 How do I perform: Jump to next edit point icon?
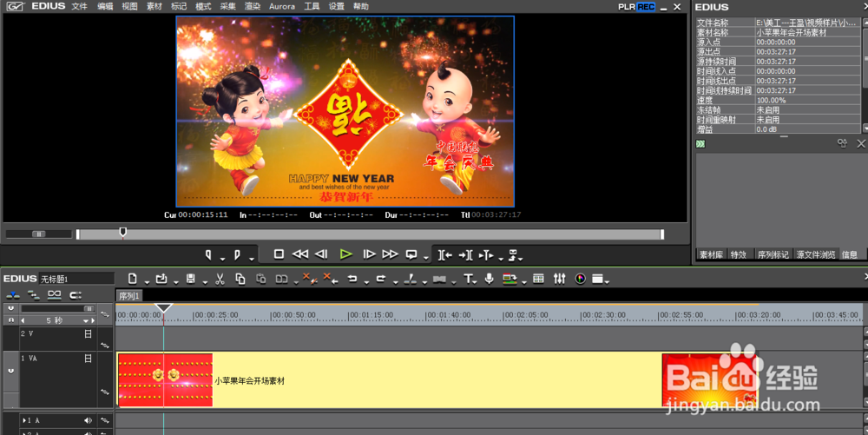pos(465,255)
